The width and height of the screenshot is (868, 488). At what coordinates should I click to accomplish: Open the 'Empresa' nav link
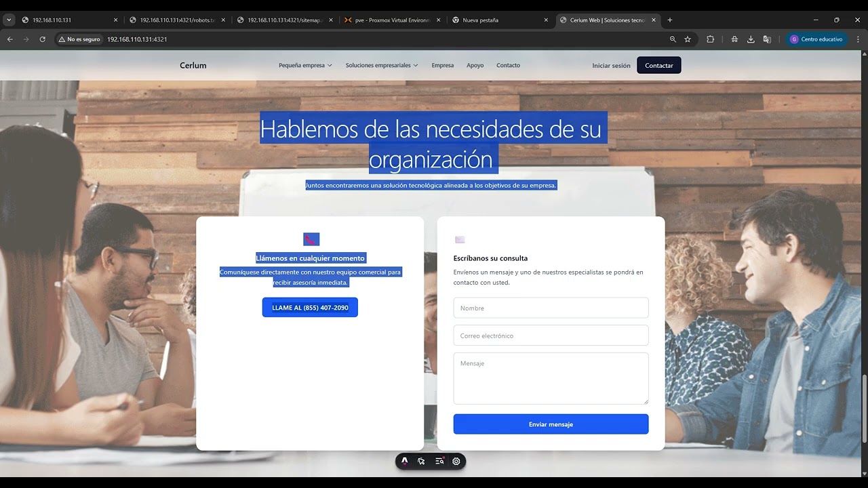tap(443, 65)
